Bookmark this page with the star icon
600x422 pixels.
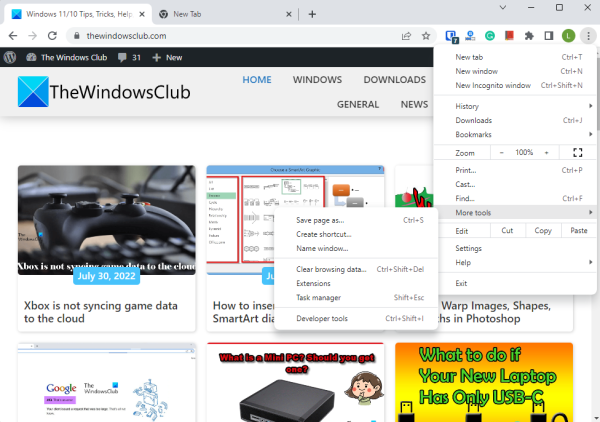coord(426,36)
